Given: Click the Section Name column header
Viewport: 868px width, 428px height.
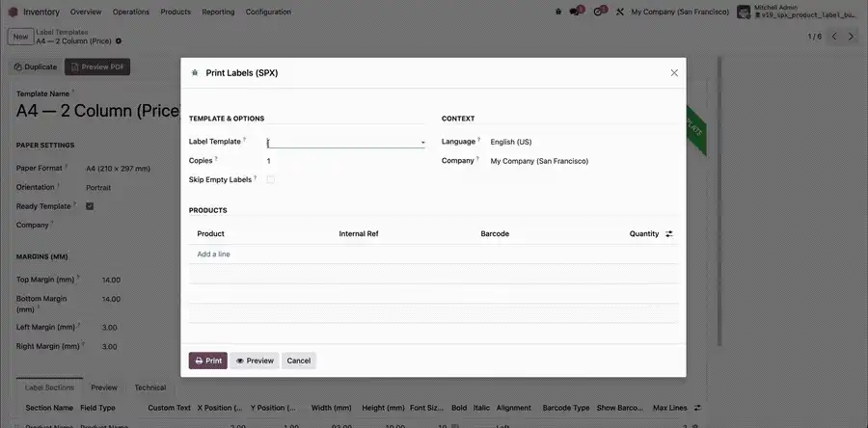Looking at the screenshot, I should pos(49,408).
